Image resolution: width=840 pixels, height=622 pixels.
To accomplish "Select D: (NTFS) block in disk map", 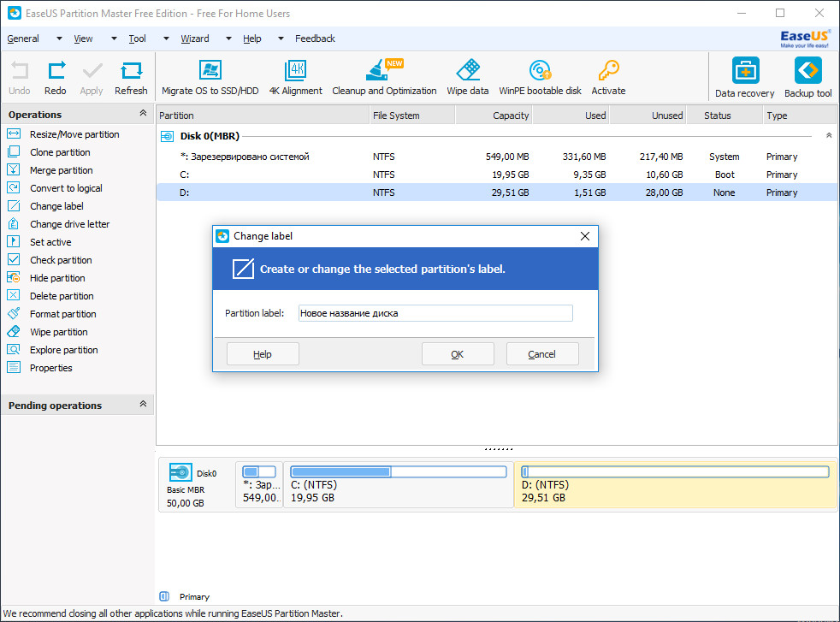I will coord(675,485).
